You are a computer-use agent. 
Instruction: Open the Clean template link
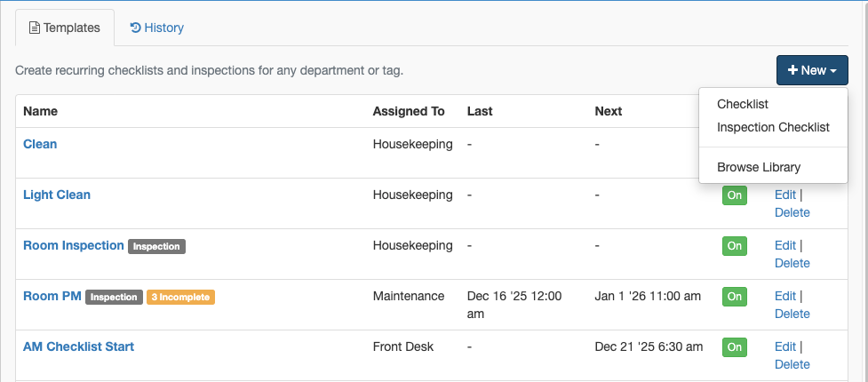pos(40,144)
